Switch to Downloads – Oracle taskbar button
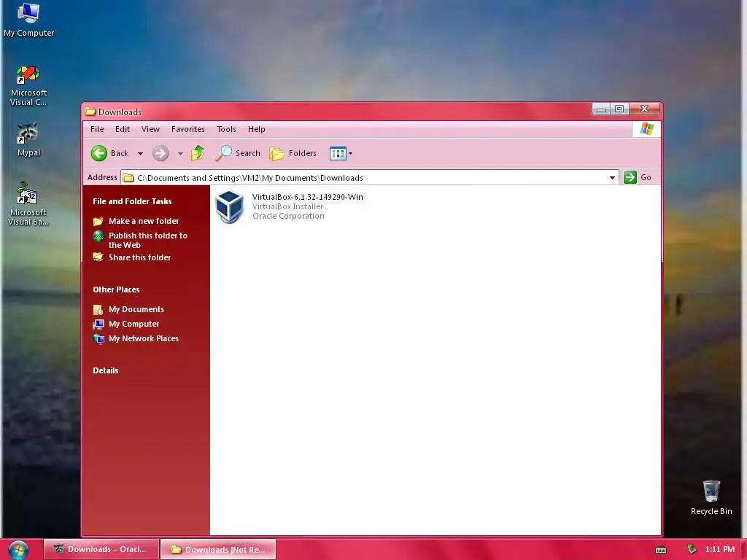The width and height of the screenshot is (747, 560). coord(101,549)
